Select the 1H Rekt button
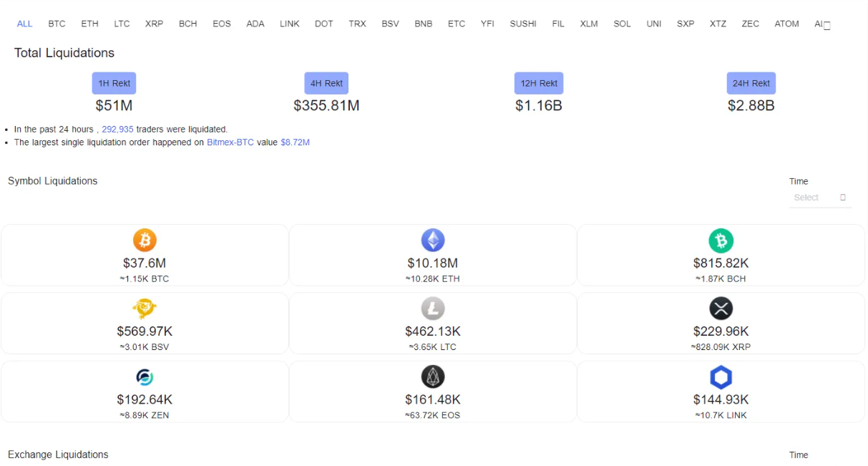Viewport: 868px width, 466px height. tap(114, 83)
